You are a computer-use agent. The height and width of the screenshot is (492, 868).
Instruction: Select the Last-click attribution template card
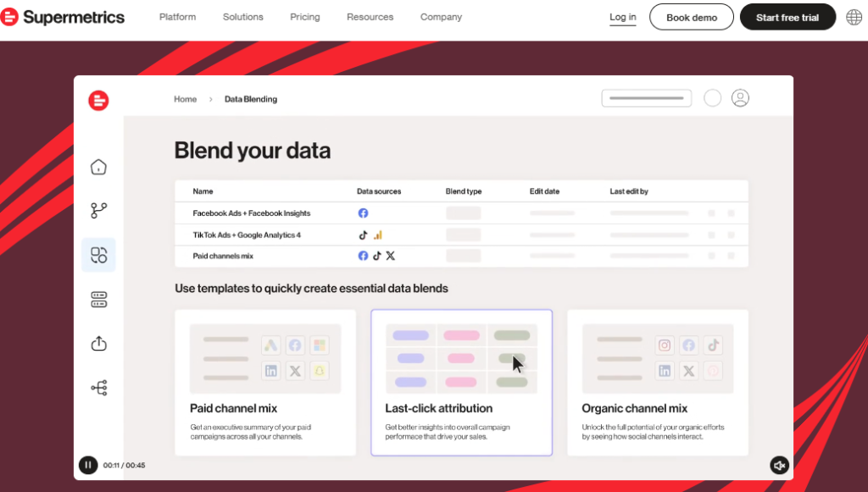pos(462,383)
